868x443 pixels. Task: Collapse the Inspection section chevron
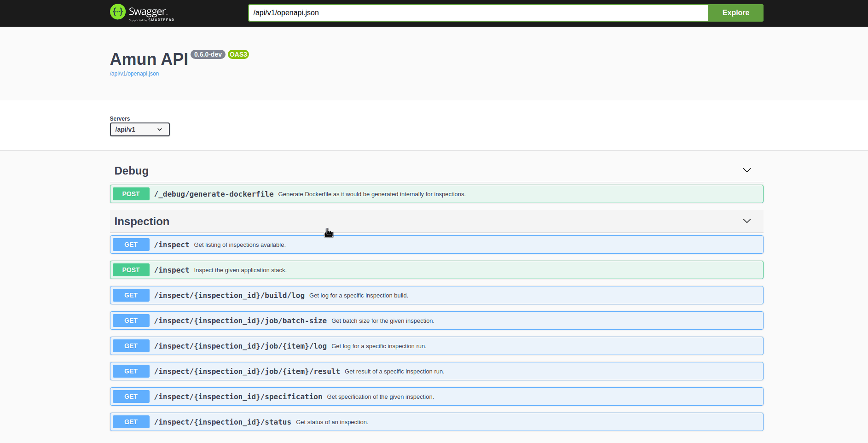(746, 221)
